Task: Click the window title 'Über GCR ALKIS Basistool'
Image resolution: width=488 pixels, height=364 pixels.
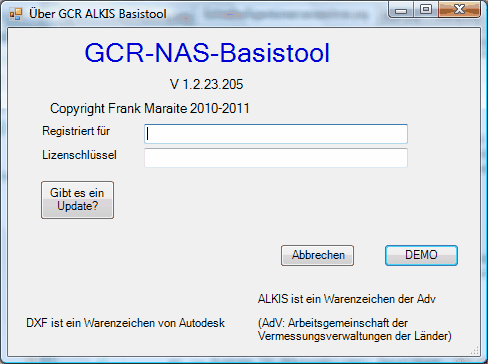Action: 98,14
